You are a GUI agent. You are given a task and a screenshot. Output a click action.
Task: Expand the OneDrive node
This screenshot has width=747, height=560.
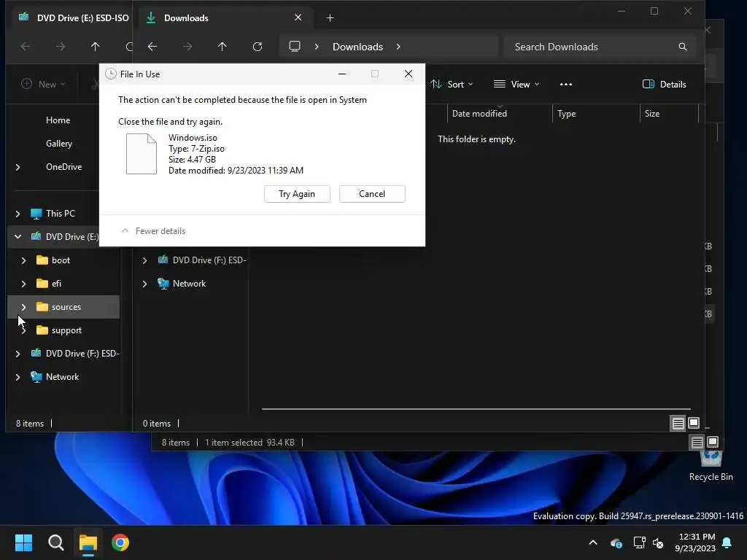pos(18,167)
